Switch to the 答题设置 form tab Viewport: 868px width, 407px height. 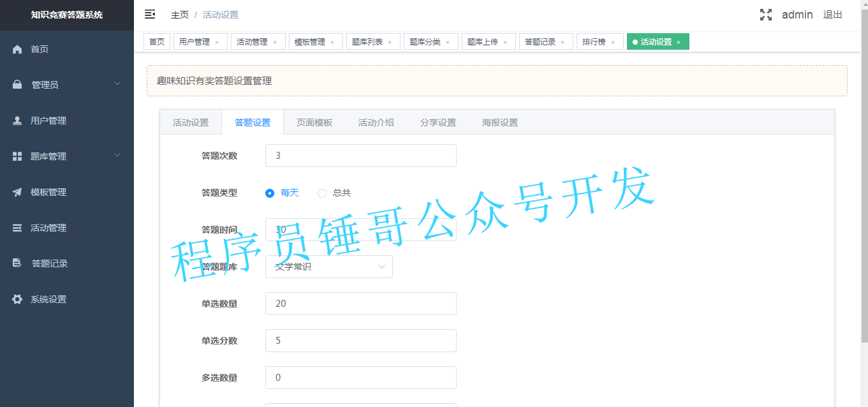tap(253, 122)
